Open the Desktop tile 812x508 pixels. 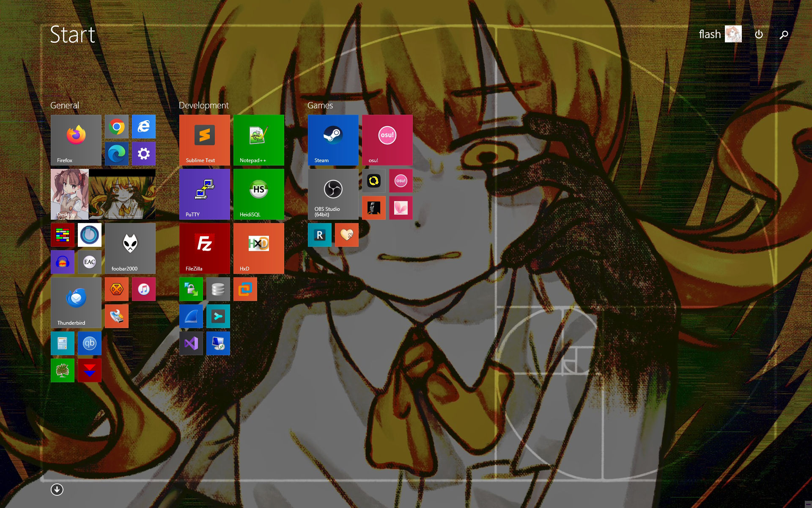tap(103, 194)
